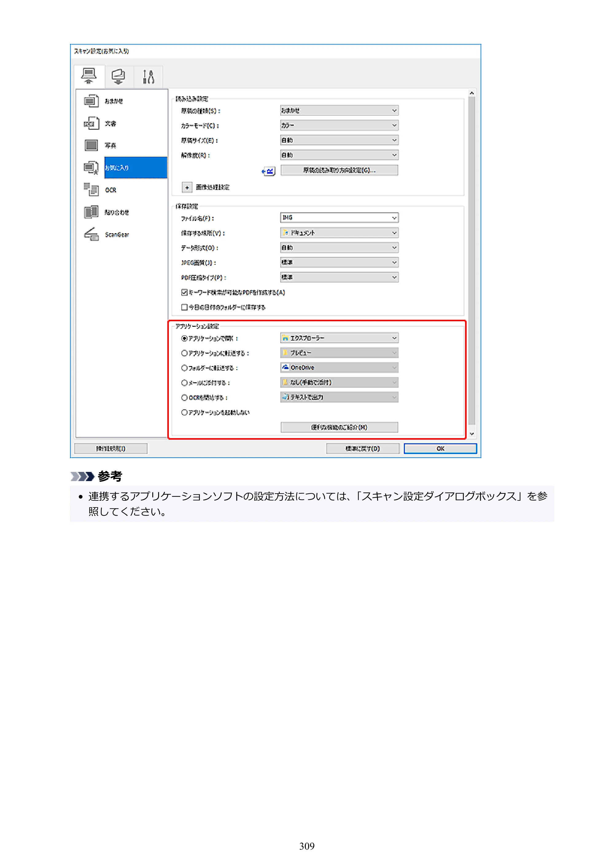Select the 文書 document scan icon
This screenshot has height=868, width=614.
pos(91,123)
